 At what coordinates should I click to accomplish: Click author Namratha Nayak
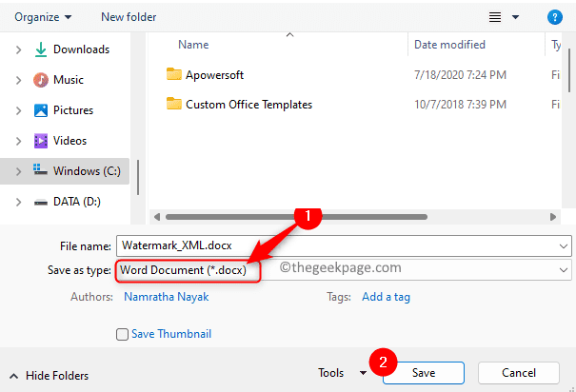pos(166,297)
